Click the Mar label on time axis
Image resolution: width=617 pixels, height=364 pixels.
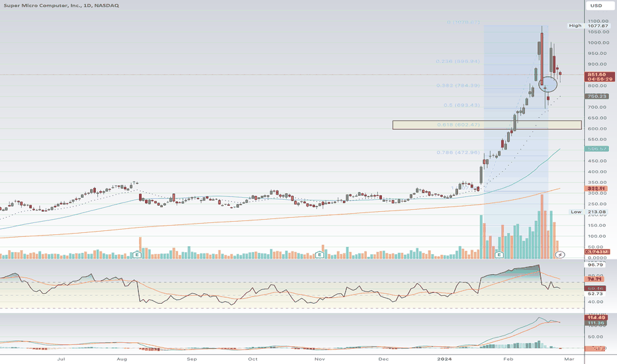(x=569, y=359)
